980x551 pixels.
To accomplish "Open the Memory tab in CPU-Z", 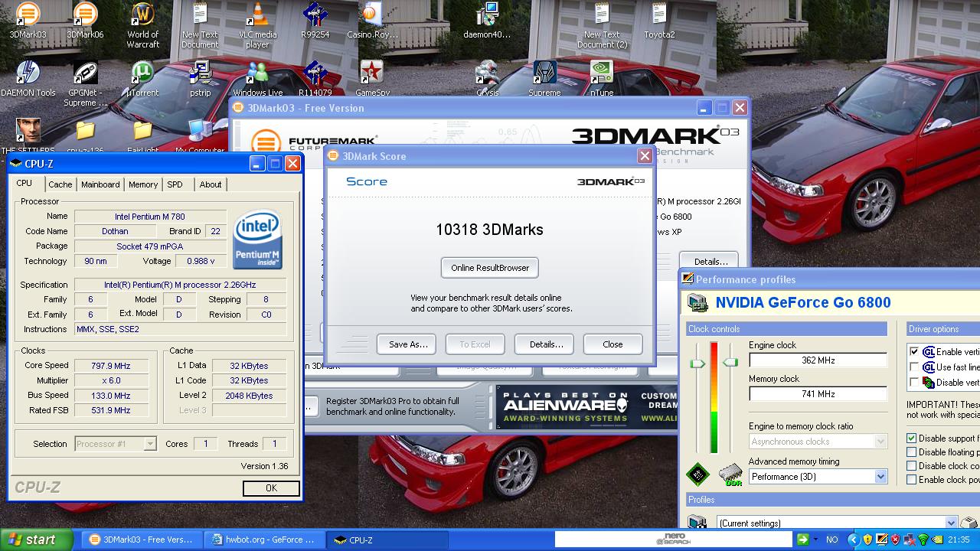I will [143, 184].
